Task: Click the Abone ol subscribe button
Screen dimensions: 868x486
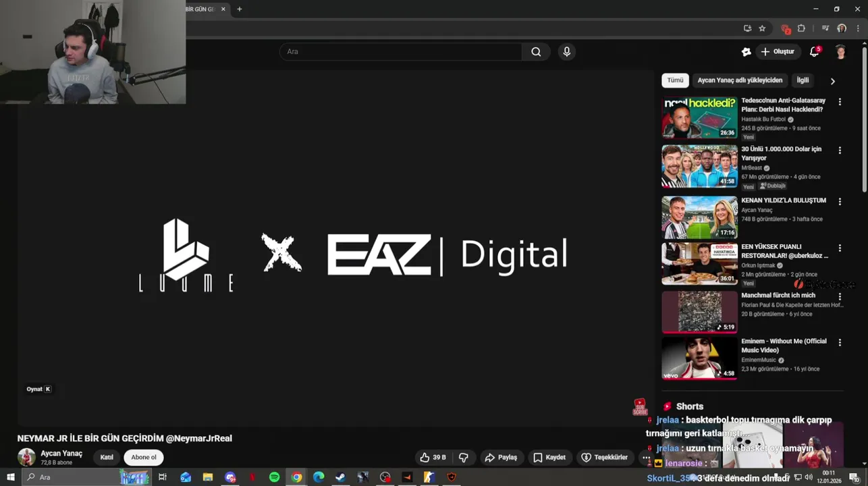Action: tap(144, 458)
